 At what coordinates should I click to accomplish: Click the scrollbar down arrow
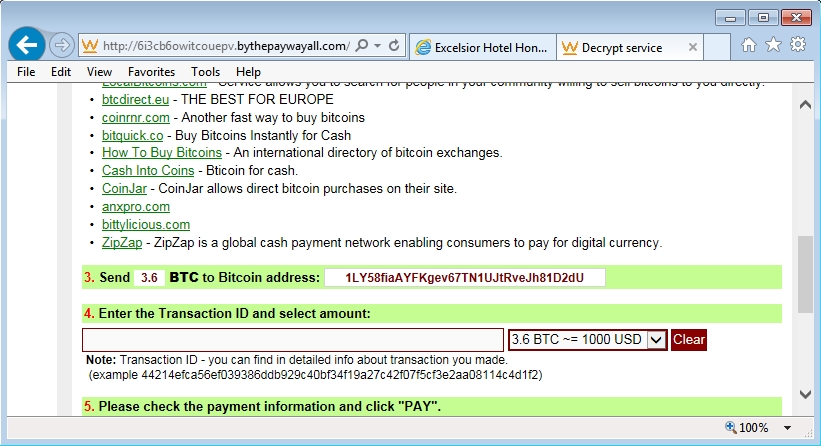tap(805, 393)
